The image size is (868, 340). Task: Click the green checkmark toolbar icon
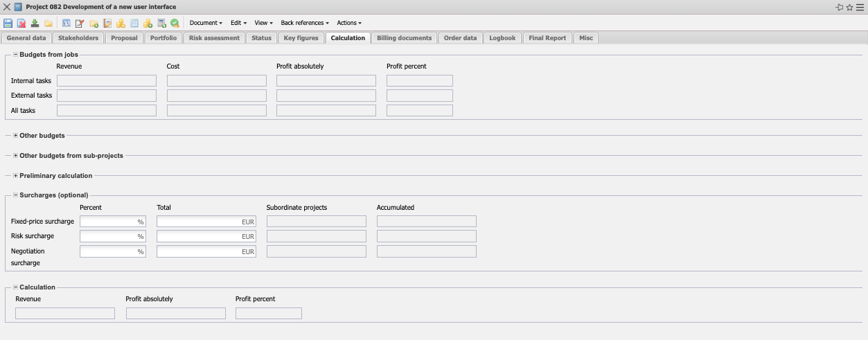point(175,23)
